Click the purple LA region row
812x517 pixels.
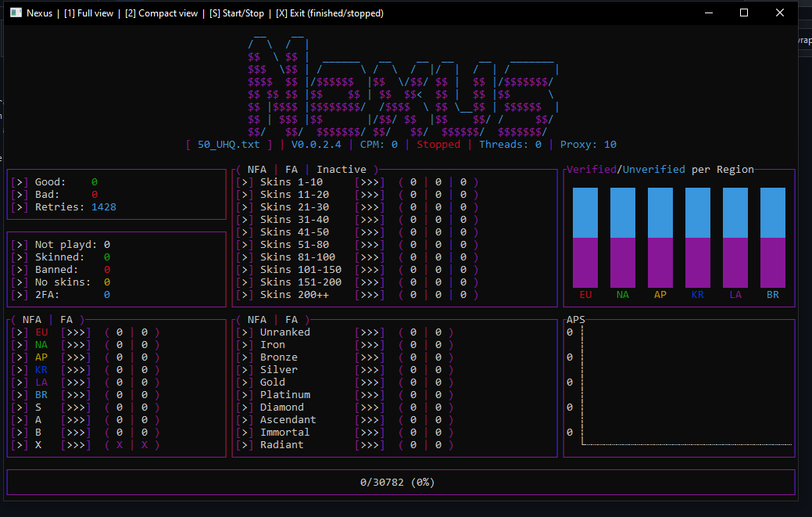click(85, 382)
